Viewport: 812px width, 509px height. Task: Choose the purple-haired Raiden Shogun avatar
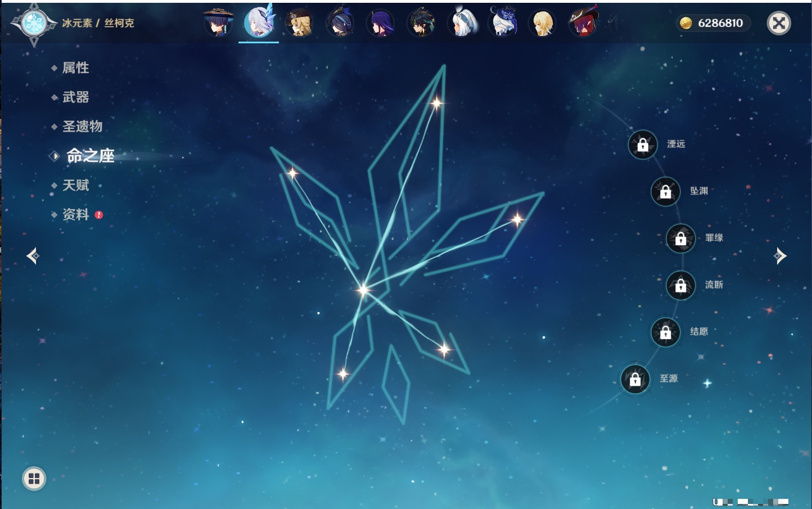point(380,22)
